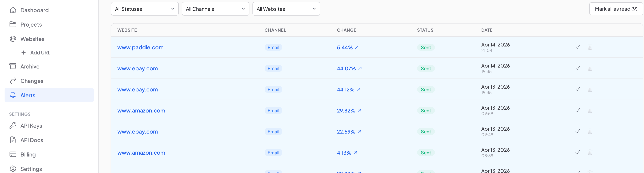
Task: Open the All Statuses dropdown
Action: point(145,9)
